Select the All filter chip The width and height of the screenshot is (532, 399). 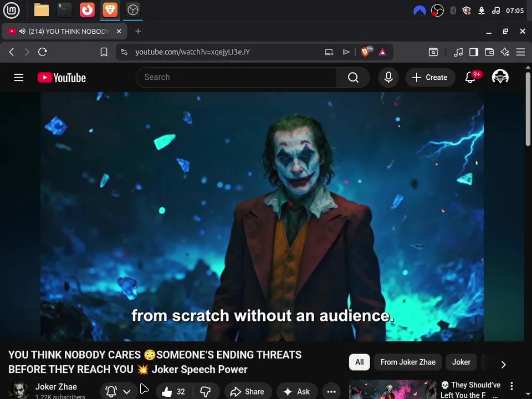point(359,362)
